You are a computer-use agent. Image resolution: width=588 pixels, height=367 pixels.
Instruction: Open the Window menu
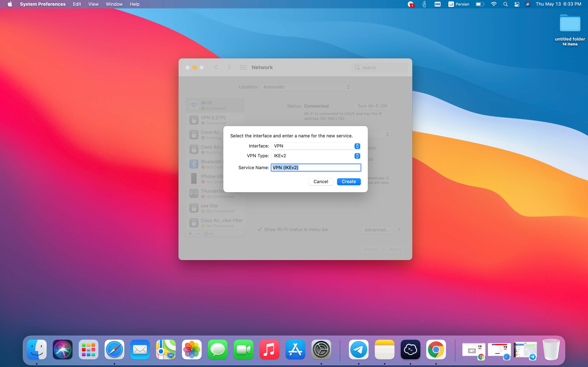click(x=114, y=4)
